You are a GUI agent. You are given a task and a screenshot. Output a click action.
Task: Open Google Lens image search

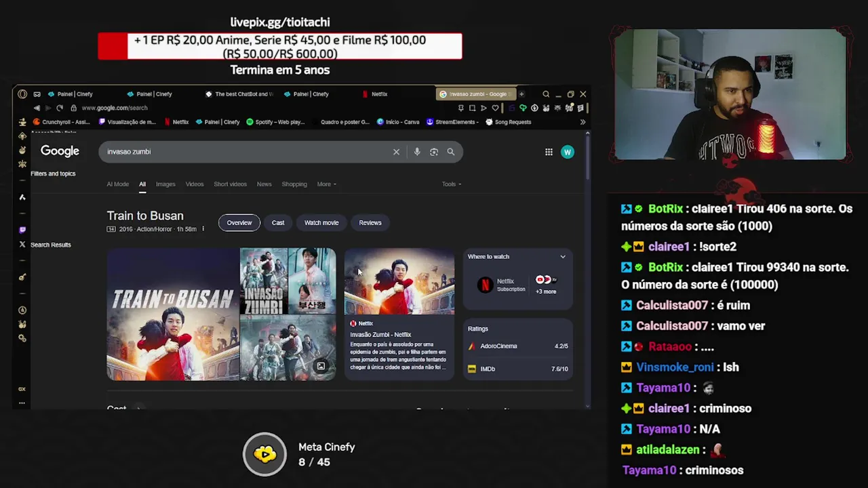point(434,152)
